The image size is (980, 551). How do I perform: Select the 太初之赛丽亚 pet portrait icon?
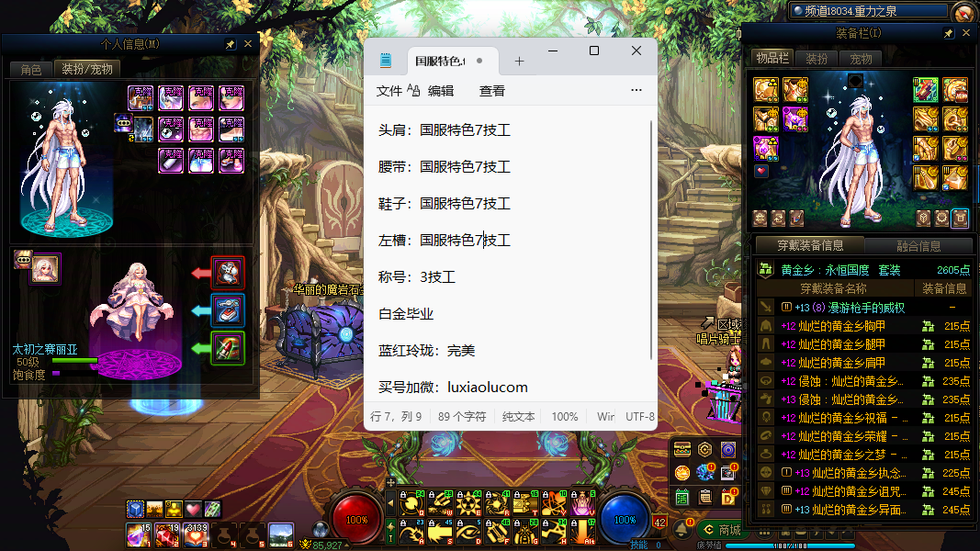[x=45, y=268]
